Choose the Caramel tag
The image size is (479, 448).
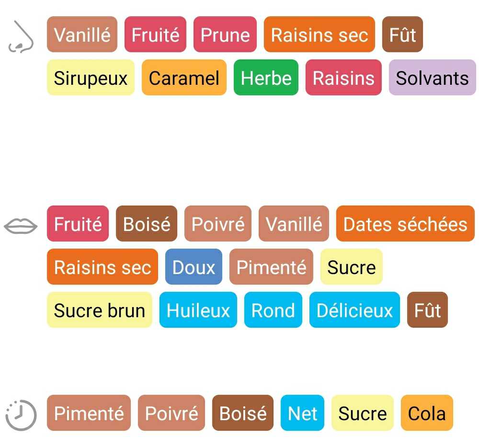pos(184,78)
